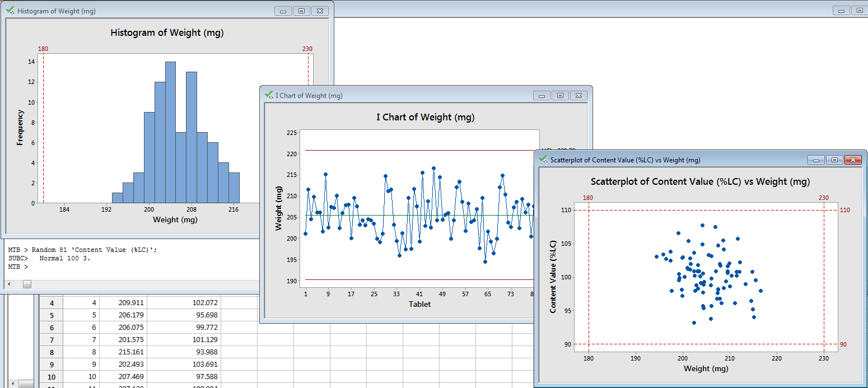
Task: Select the scatterplot 'Weight (mg)' x-axis label
Action: click(x=706, y=368)
